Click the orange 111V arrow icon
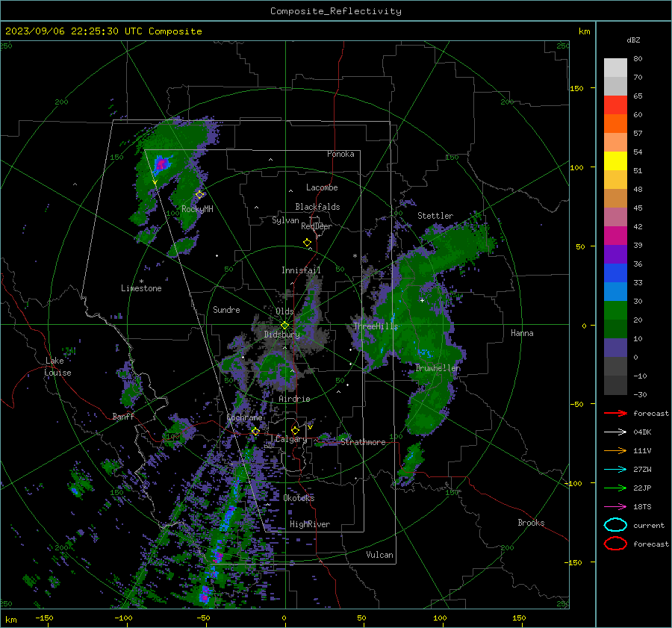 coord(615,450)
